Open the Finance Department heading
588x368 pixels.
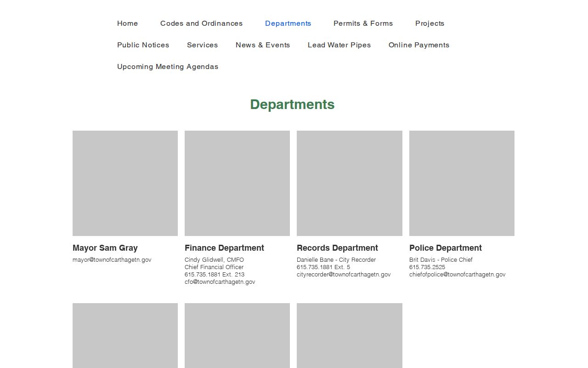[x=224, y=248]
